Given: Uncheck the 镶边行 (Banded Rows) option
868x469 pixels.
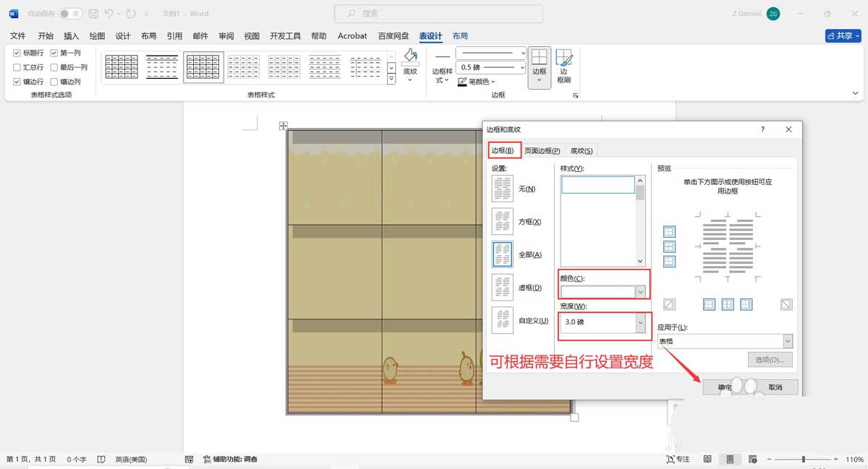Looking at the screenshot, I should click(16, 81).
